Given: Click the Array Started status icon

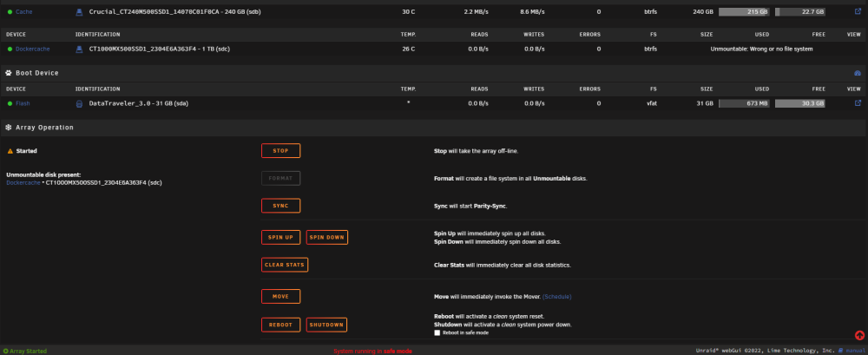Looking at the screenshot, I should (5, 352).
